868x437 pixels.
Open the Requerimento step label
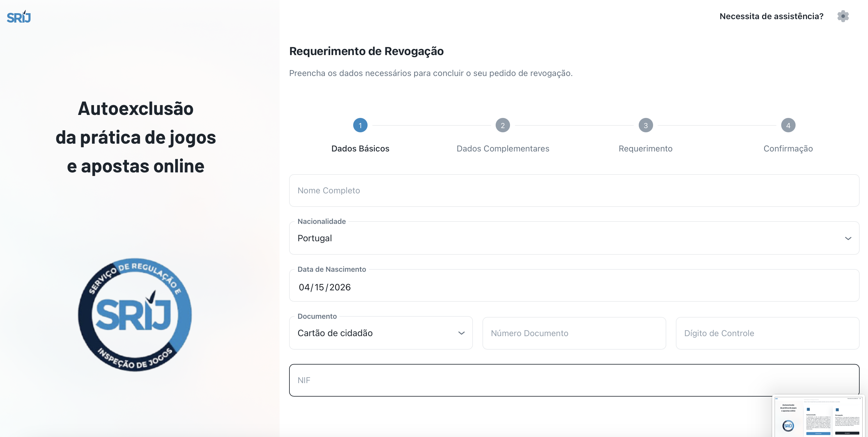point(646,148)
